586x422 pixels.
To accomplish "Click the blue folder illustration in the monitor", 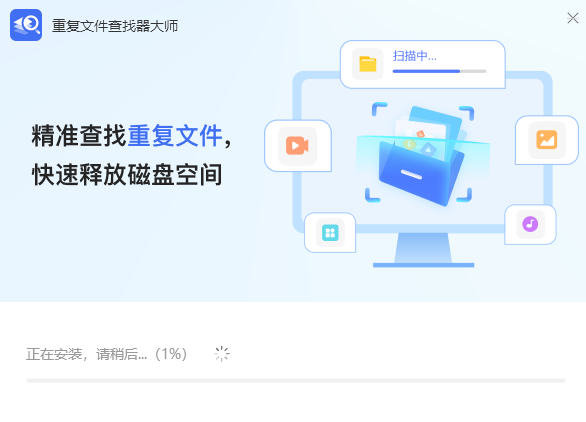I will (422, 156).
